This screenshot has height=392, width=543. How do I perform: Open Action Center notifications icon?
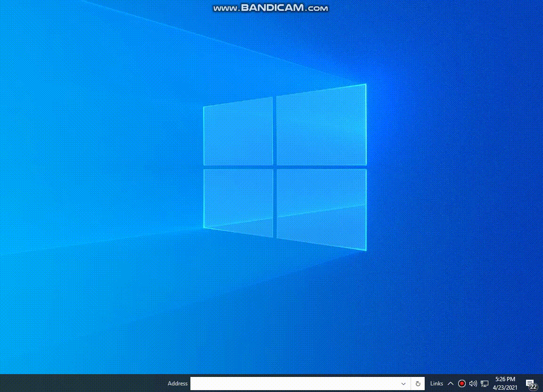(531, 384)
